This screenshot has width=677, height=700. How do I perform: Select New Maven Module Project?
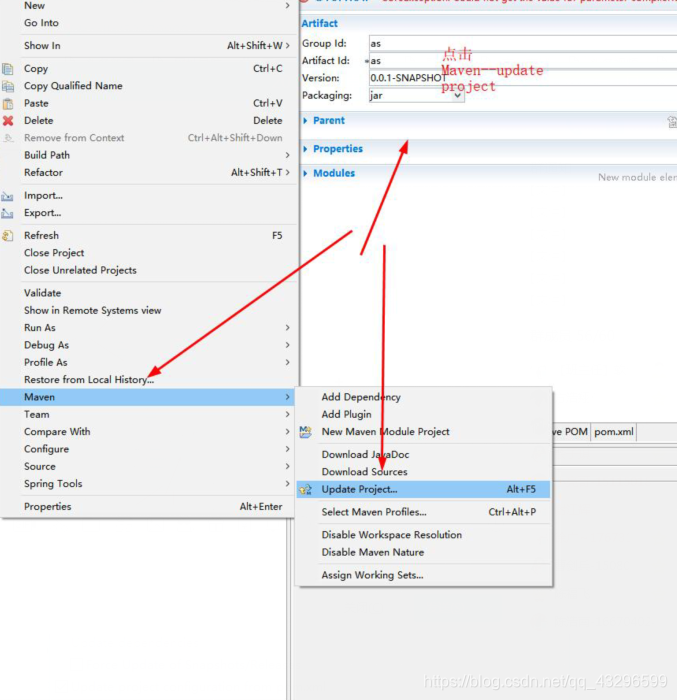pyautogui.click(x=385, y=432)
